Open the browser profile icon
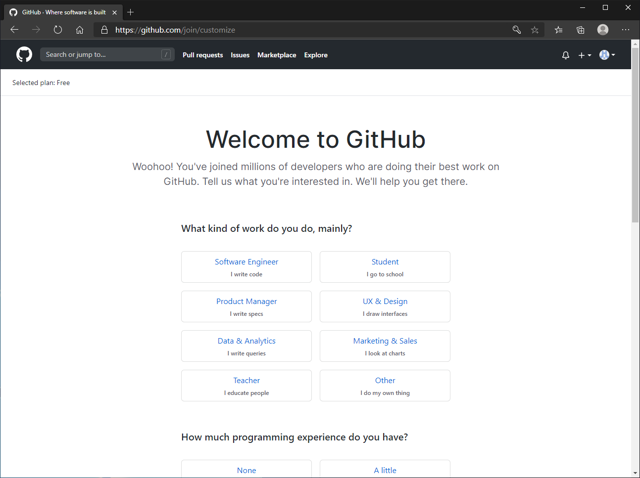 click(603, 29)
